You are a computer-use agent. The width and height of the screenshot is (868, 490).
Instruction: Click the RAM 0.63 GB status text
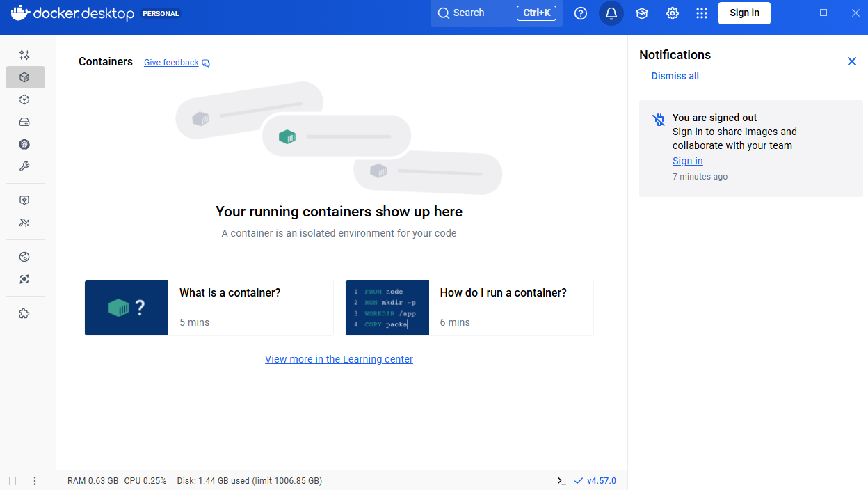point(93,481)
